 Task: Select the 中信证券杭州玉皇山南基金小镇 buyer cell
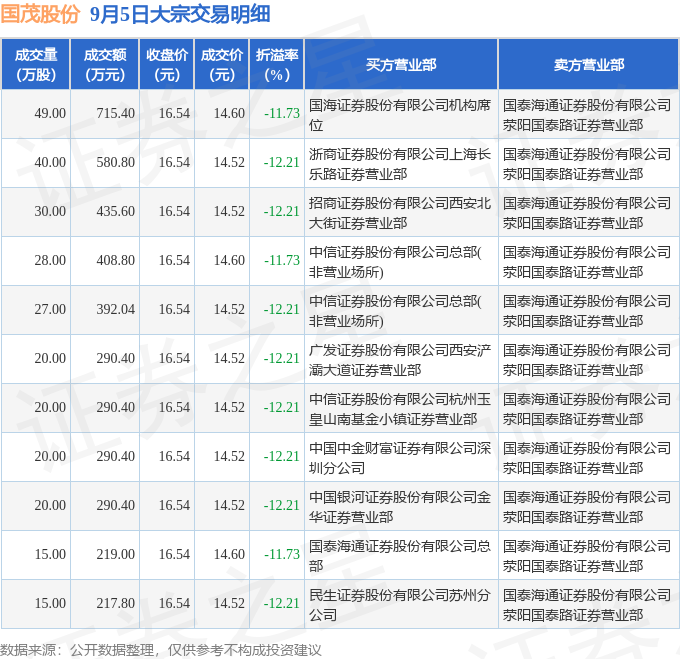pos(400,408)
